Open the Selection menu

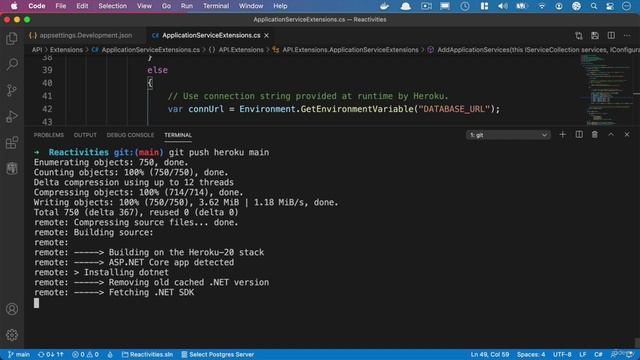click(112, 6)
